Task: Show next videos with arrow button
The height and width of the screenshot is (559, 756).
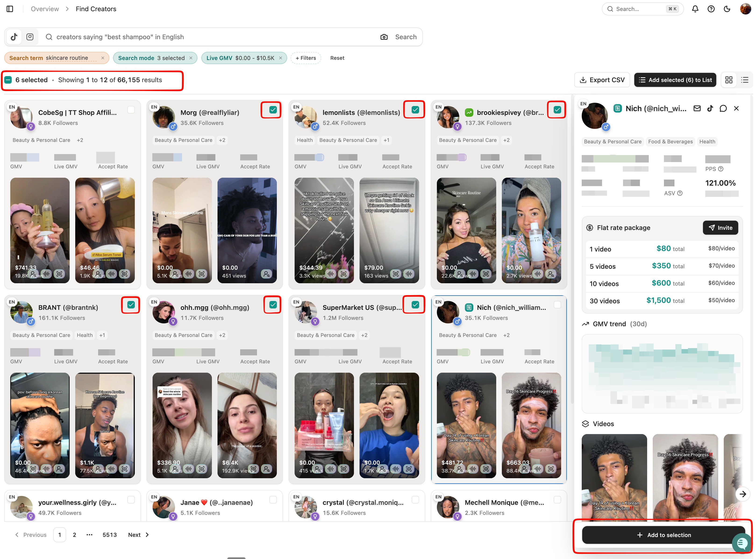Action: [743, 494]
